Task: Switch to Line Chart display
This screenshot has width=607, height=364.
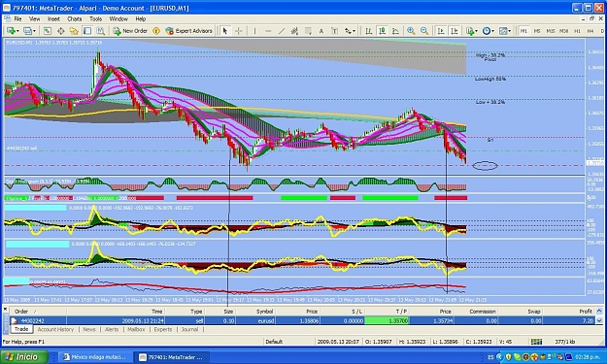Action: [x=395, y=31]
